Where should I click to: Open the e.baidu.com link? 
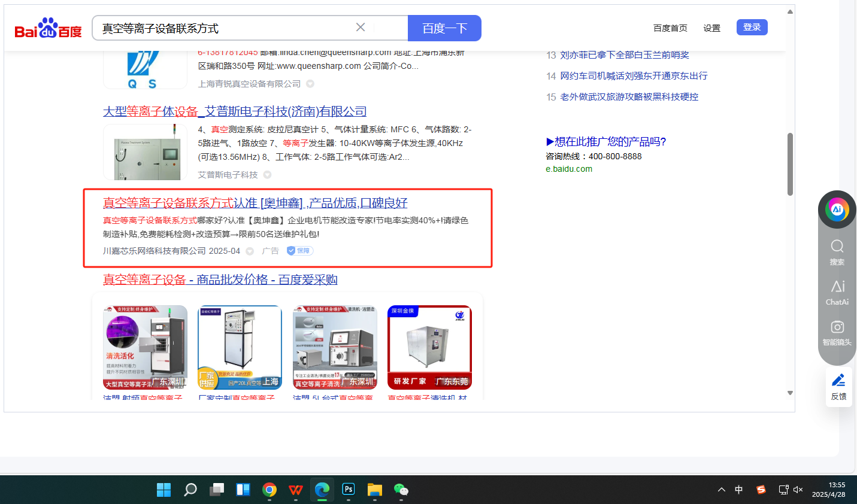coord(569,169)
